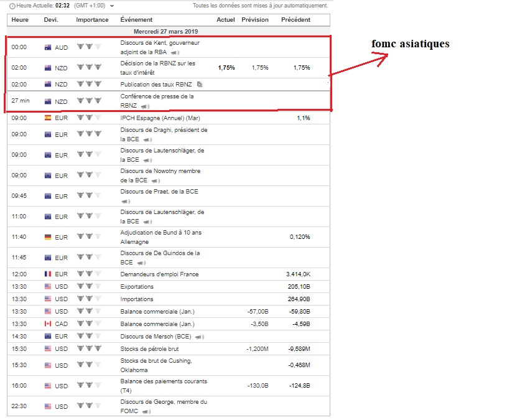The image size is (507, 420).
Task: Click the Prévision column header
Action: tap(255, 20)
